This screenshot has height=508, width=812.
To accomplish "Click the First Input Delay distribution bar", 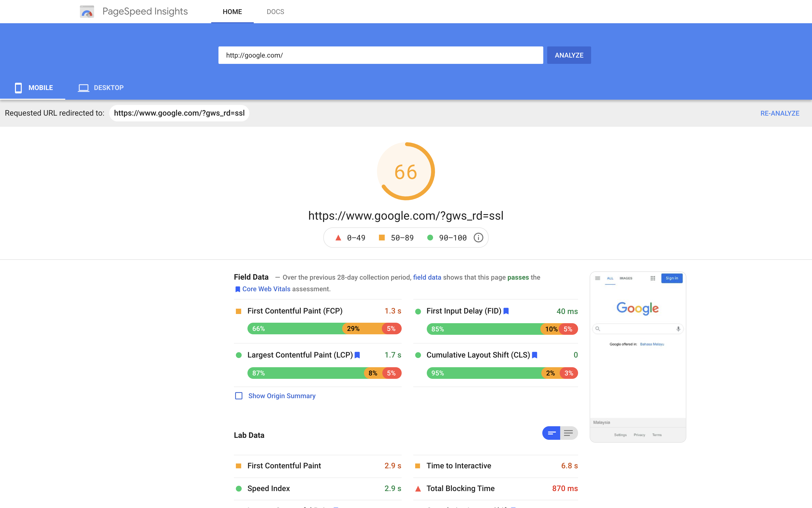I will click(x=502, y=329).
